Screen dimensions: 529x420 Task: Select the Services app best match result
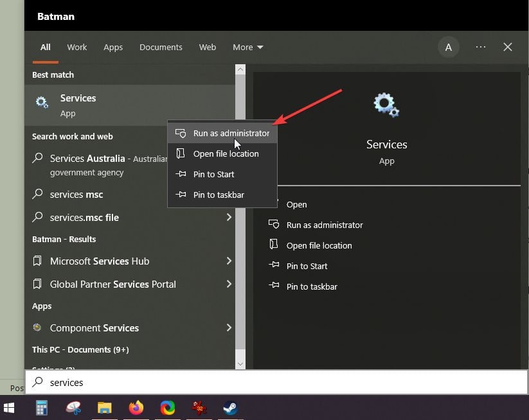tap(130, 105)
